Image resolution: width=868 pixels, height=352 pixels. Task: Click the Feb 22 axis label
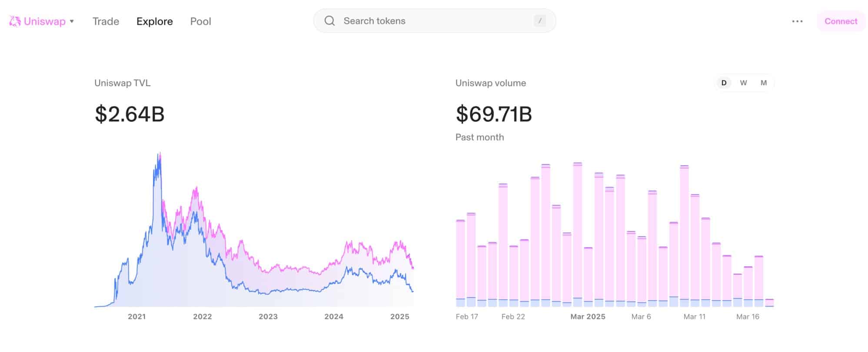513,317
